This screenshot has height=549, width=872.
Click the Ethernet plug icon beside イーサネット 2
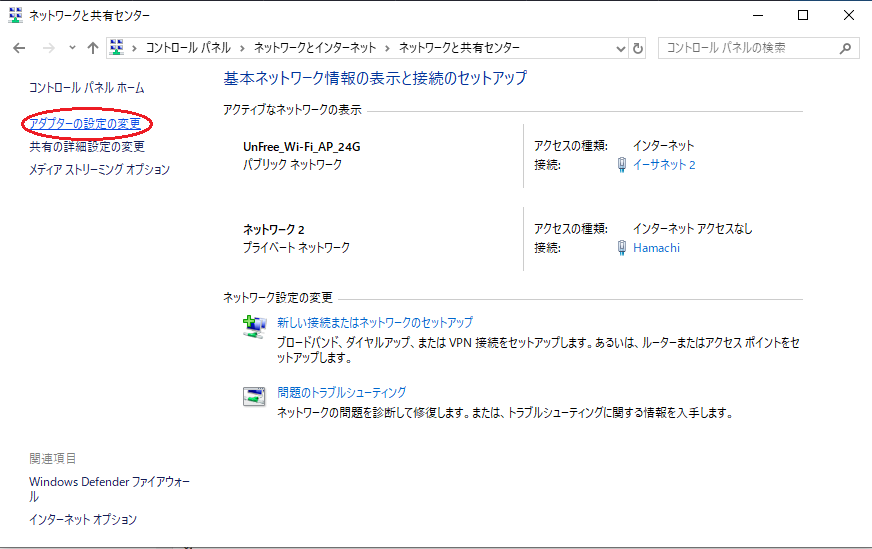click(622, 165)
